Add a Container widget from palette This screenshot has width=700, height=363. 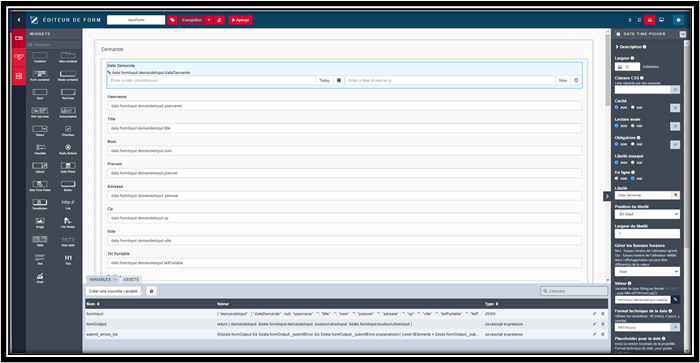click(x=40, y=57)
